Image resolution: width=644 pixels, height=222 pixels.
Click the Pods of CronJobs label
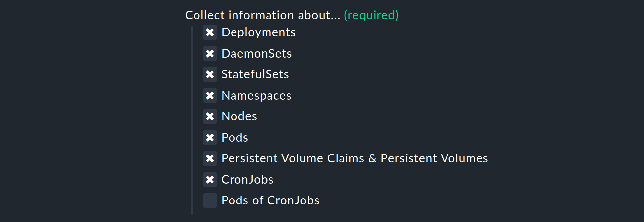click(270, 200)
